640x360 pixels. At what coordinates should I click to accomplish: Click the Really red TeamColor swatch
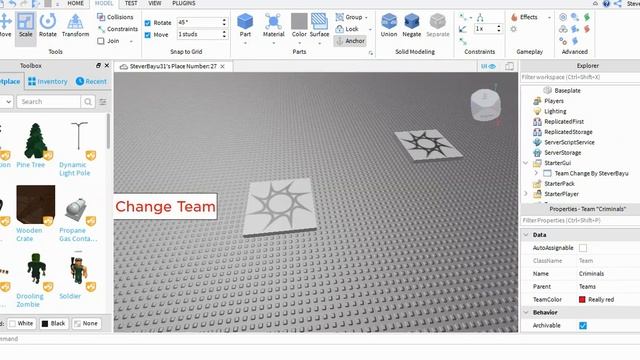(582, 299)
